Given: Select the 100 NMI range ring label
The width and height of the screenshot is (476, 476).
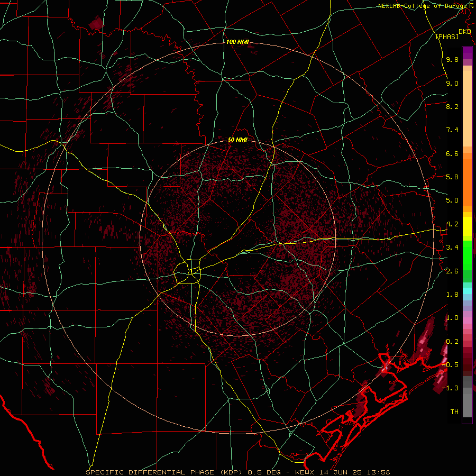Looking at the screenshot, I should tap(237, 42).
